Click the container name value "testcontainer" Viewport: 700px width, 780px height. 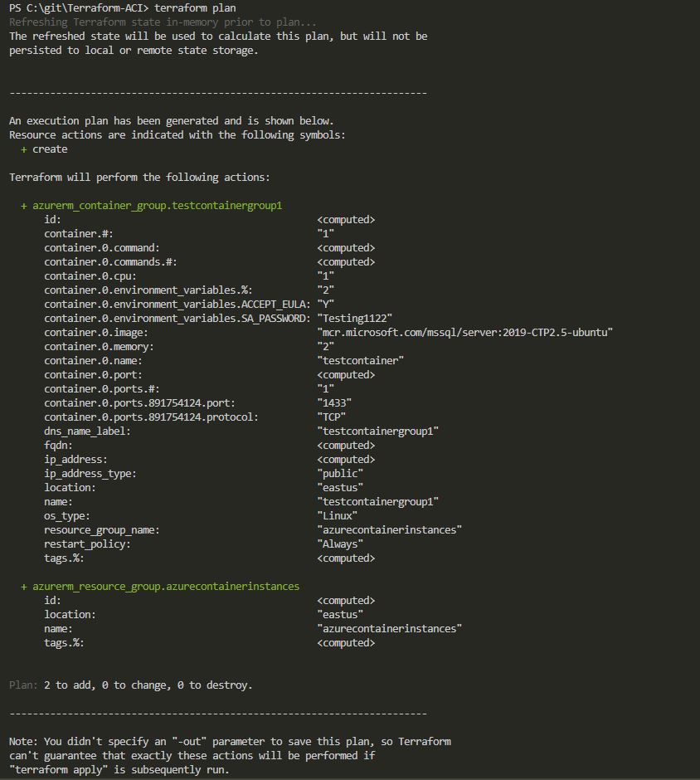tap(360, 360)
